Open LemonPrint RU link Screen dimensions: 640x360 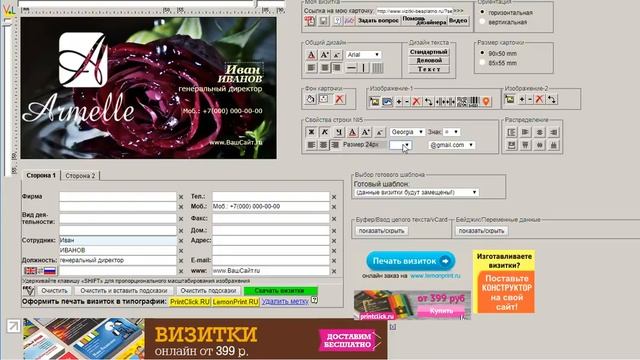pyautogui.click(x=236, y=302)
